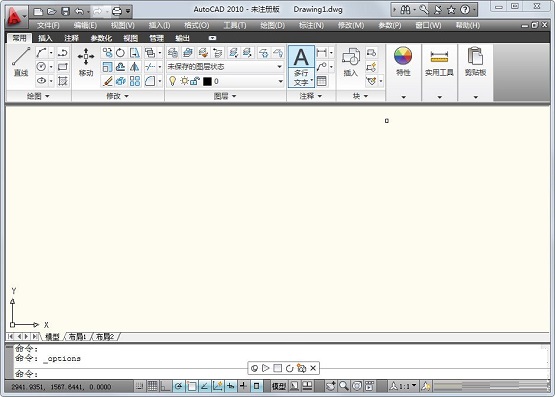The height and width of the screenshot is (397, 555).
Task: Click the Insert block (插入) icon
Action: pyautogui.click(x=350, y=62)
